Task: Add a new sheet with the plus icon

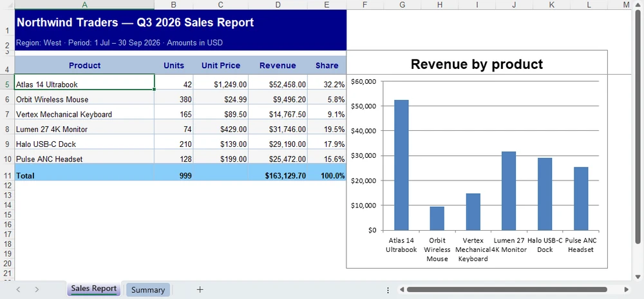Action: point(200,289)
